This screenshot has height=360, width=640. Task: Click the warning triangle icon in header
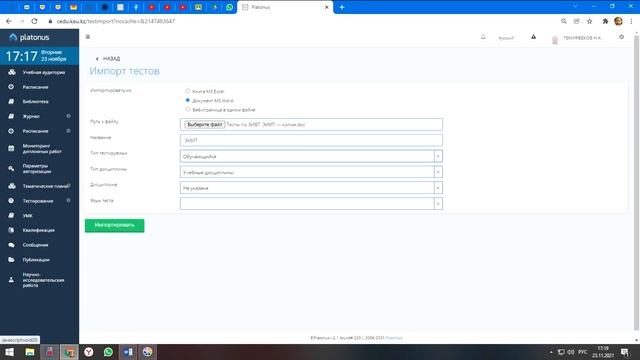pos(533,37)
